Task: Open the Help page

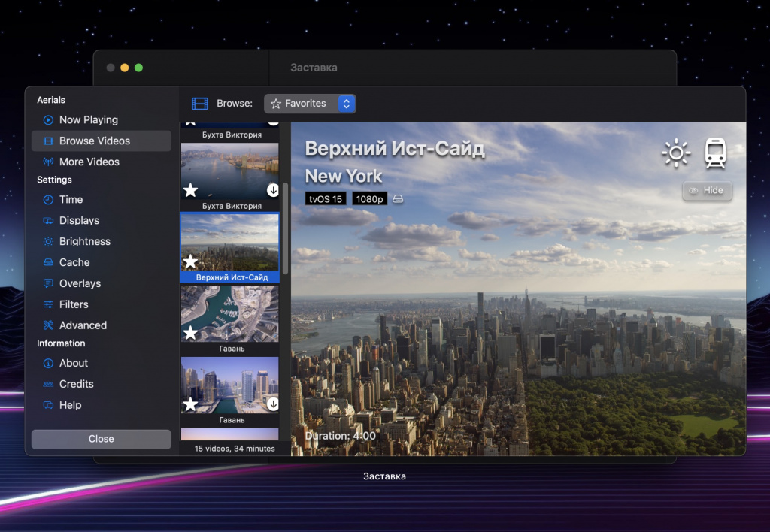Action: pos(101,405)
